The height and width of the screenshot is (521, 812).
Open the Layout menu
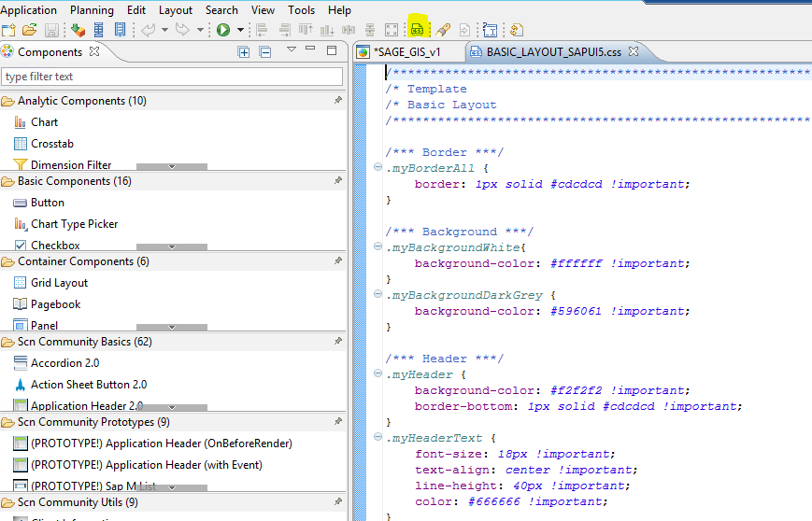tap(175, 10)
